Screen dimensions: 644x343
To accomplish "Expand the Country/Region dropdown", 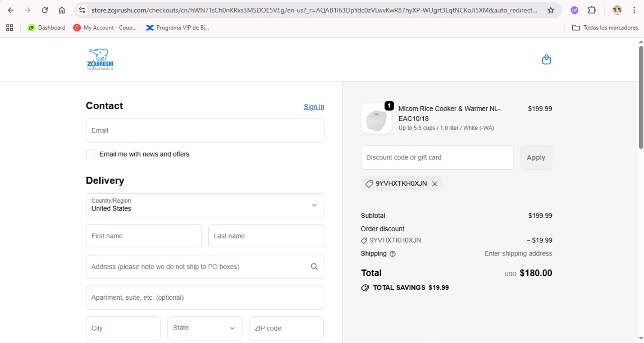I will (205, 205).
